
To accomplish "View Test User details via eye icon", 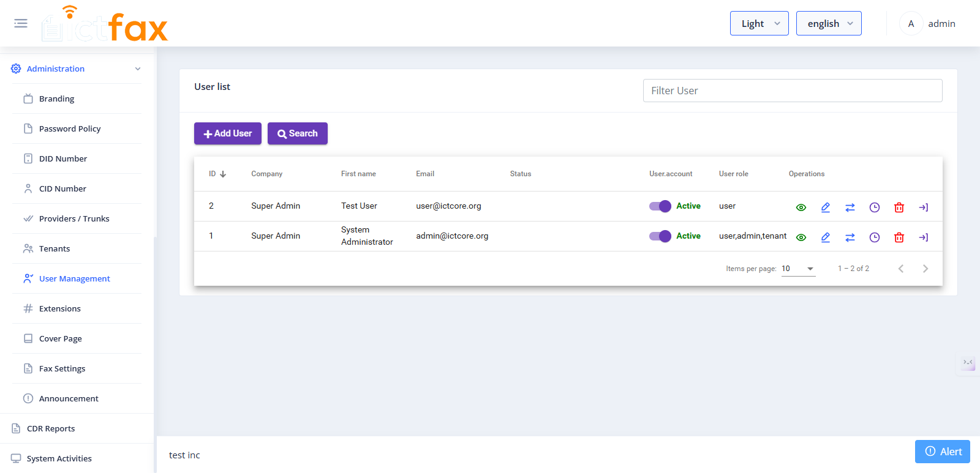I will pos(801,207).
